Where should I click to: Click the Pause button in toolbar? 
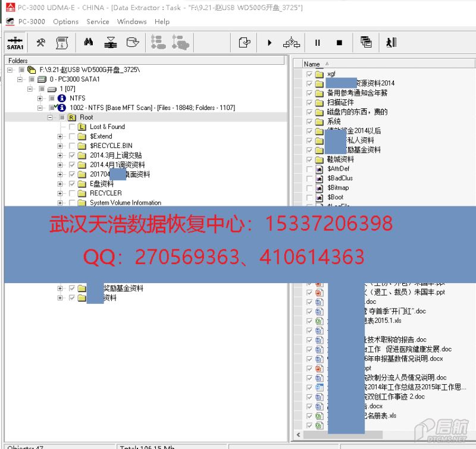317,43
